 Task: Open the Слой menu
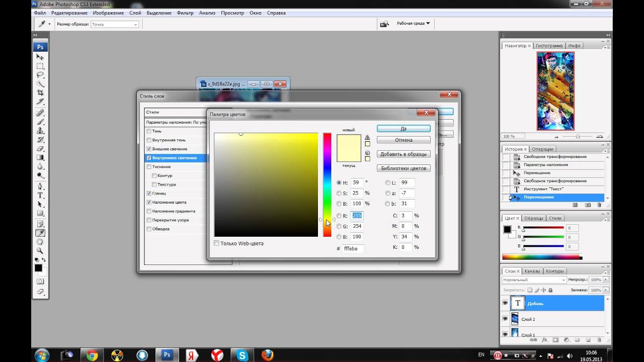point(135,13)
